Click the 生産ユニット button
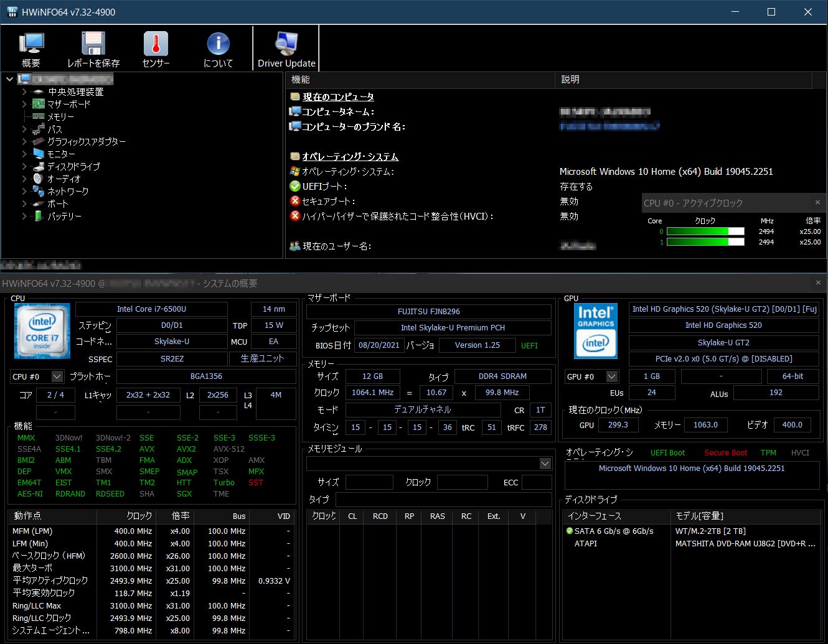The width and height of the screenshot is (828, 644). pos(262,359)
